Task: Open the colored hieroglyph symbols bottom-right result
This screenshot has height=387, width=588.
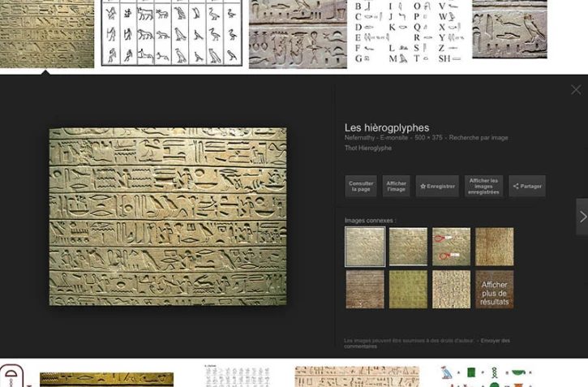Action: click(485, 376)
